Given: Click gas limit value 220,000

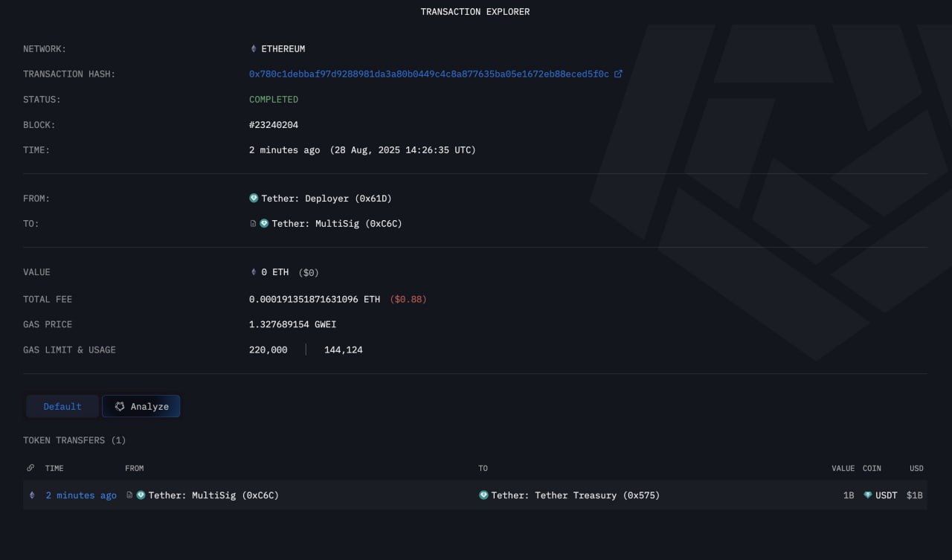Looking at the screenshot, I should (268, 350).
